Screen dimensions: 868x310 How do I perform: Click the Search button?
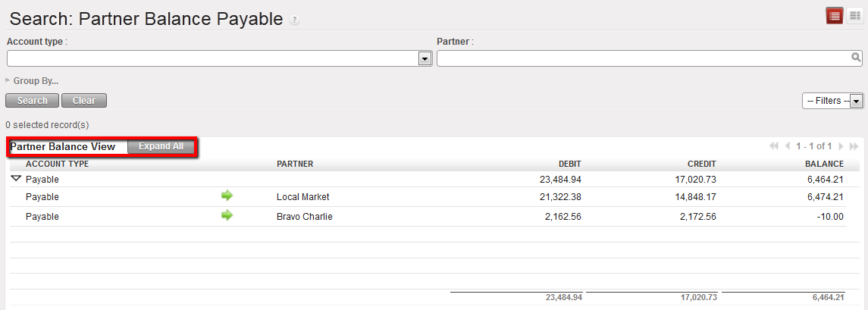click(32, 101)
